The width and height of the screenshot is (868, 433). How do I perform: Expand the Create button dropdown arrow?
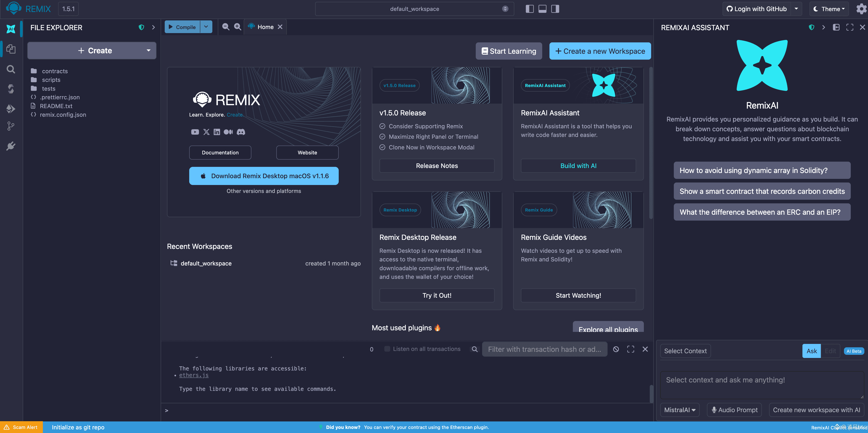pyautogui.click(x=148, y=51)
